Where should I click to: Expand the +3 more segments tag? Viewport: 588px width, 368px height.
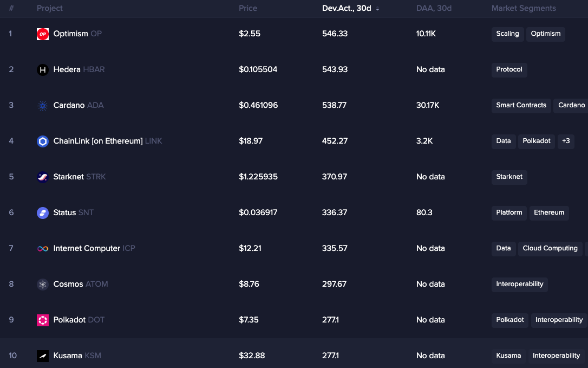pos(566,141)
